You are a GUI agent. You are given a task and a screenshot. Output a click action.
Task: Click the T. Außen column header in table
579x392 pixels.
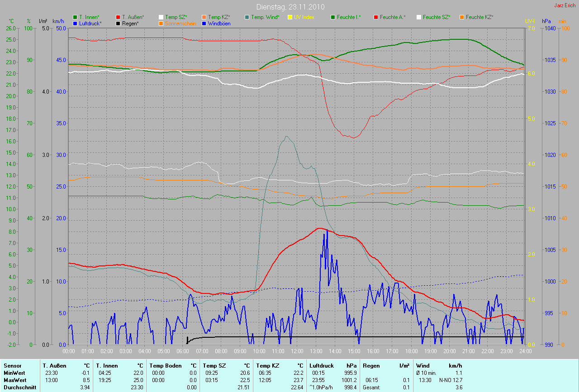(55, 365)
